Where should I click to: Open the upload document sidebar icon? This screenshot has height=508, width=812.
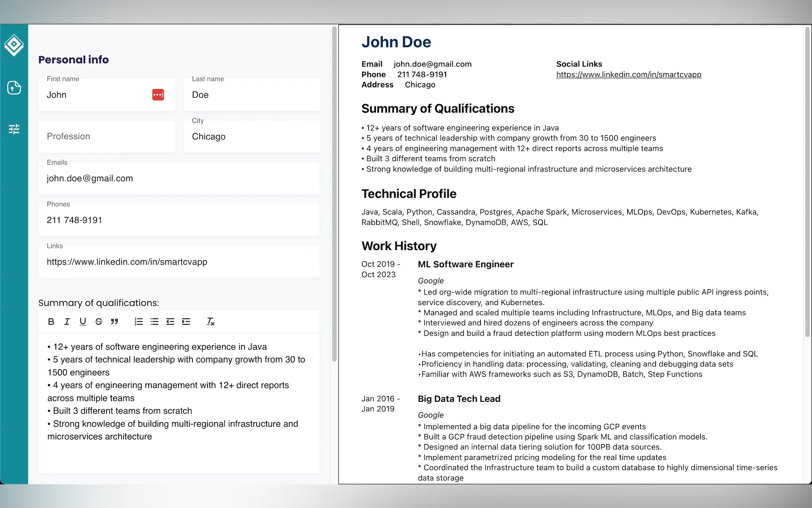14,88
